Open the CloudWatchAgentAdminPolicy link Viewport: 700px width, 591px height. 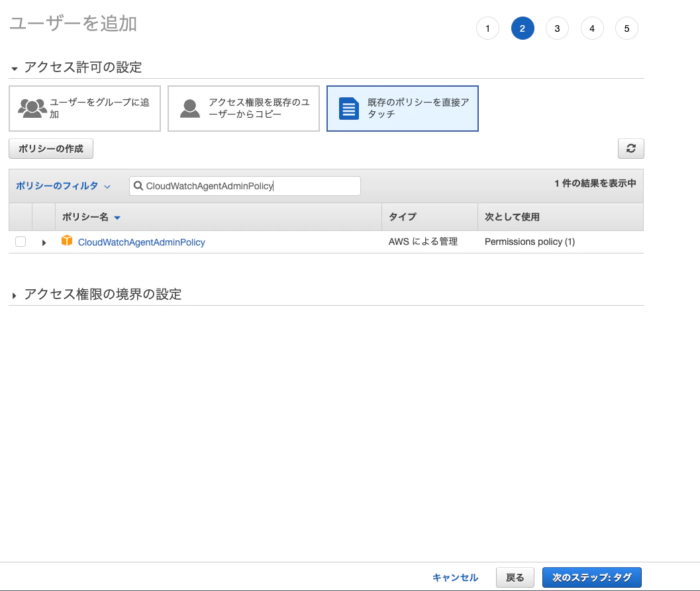click(142, 242)
